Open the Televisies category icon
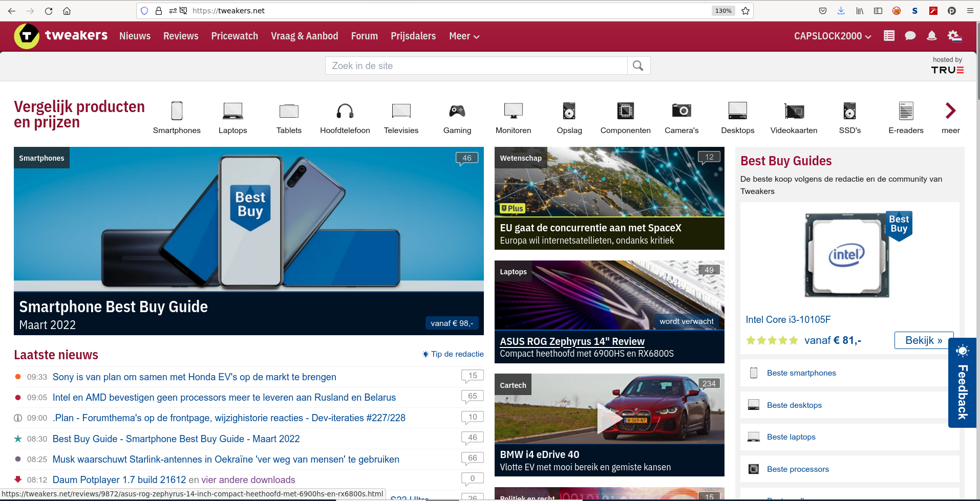The image size is (980, 501). (x=401, y=111)
